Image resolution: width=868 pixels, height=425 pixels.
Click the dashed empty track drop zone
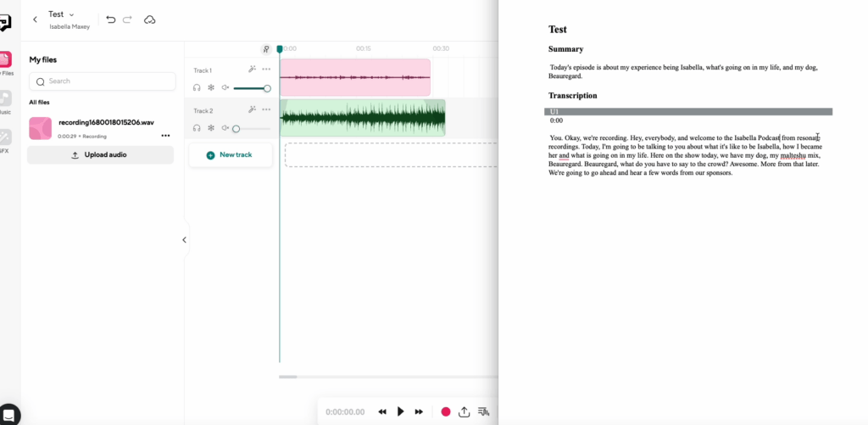[392, 154]
